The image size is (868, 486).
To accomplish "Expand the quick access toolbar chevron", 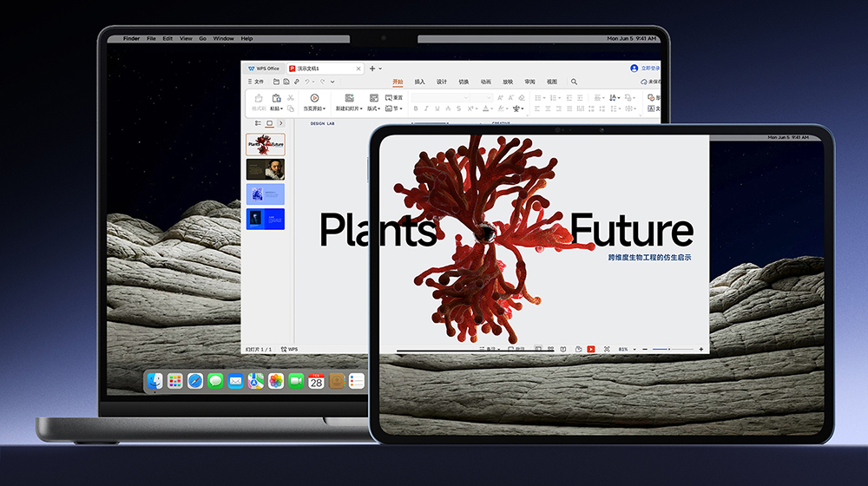I will pyautogui.click(x=332, y=82).
